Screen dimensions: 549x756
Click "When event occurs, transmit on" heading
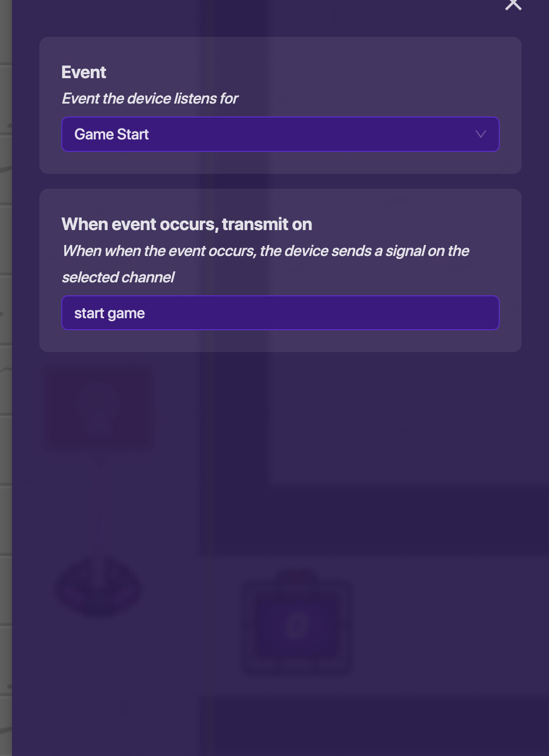[187, 225]
